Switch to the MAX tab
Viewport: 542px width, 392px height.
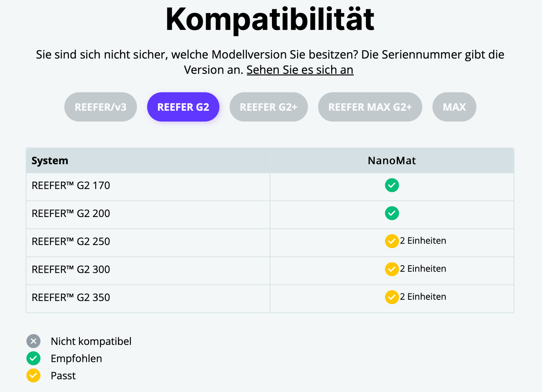tap(454, 107)
